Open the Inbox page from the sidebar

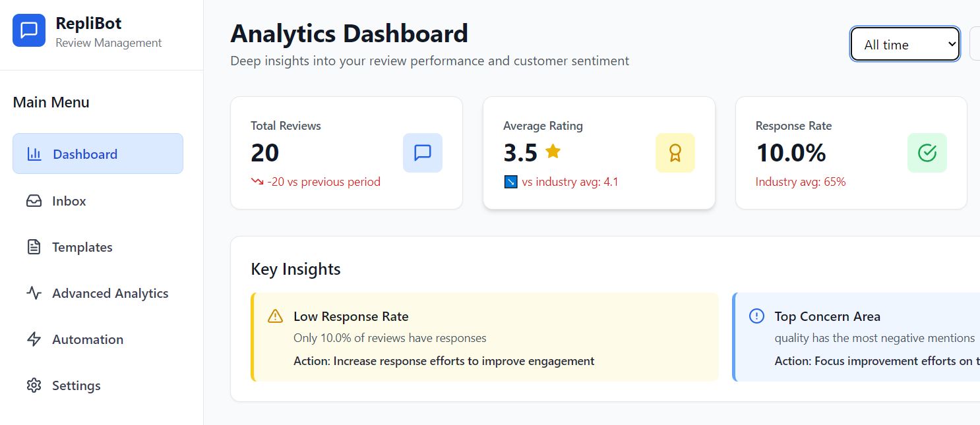pos(69,201)
